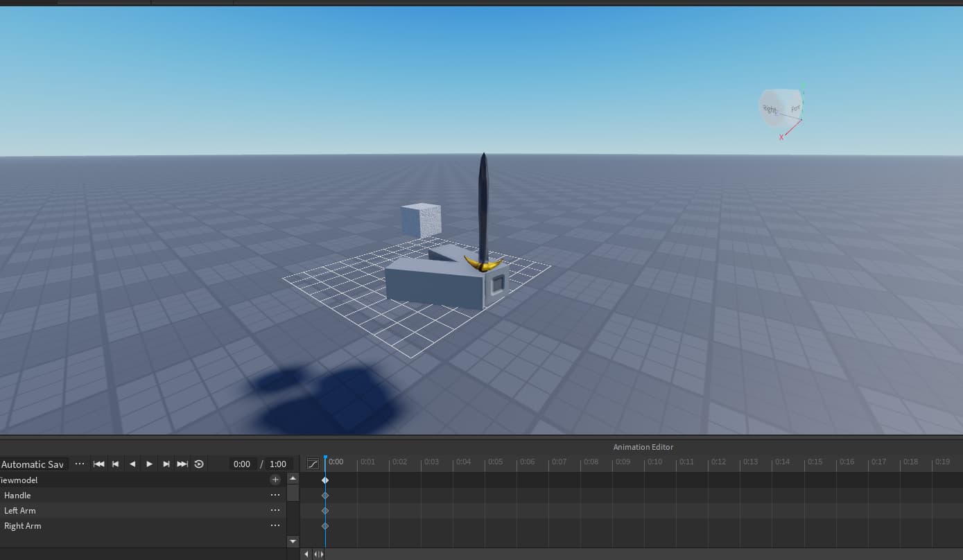Jump to the first frame of animation
The height and width of the screenshot is (560, 963).
click(x=99, y=464)
